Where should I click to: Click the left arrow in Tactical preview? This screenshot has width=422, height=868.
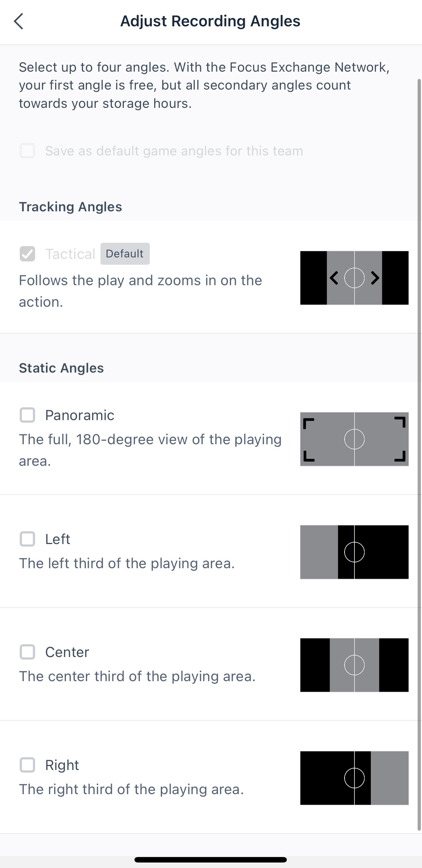(334, 278)
